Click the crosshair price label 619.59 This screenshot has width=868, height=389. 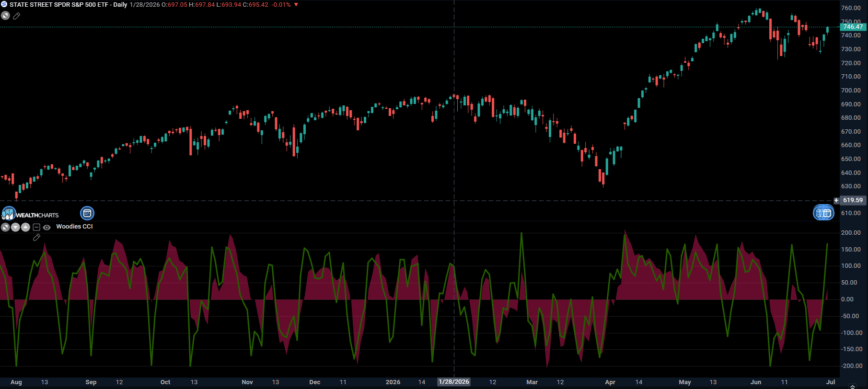[x=853, y=200]
